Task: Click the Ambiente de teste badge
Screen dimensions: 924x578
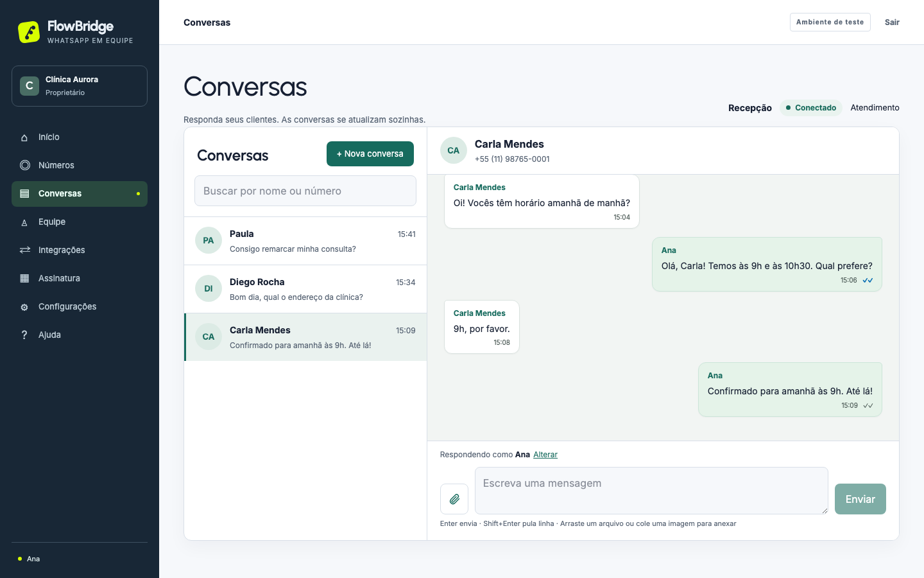Action: [830, 22]
